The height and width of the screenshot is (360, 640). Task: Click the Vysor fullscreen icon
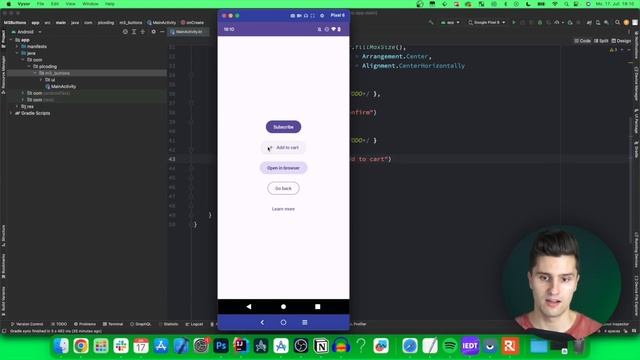[x=313, y=16]
